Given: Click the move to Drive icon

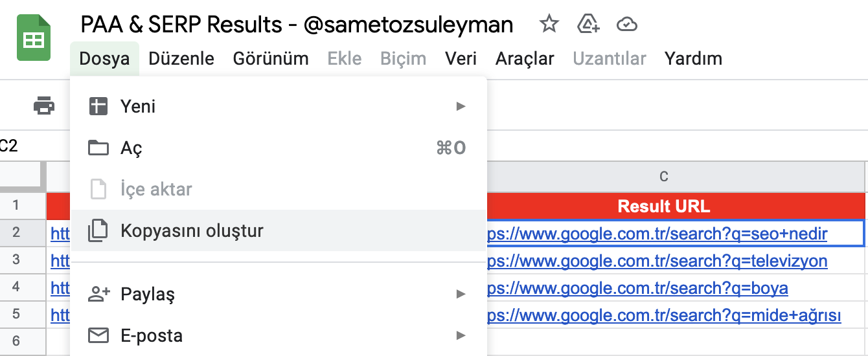Looking at the screenshot, I should pos(588,25).
